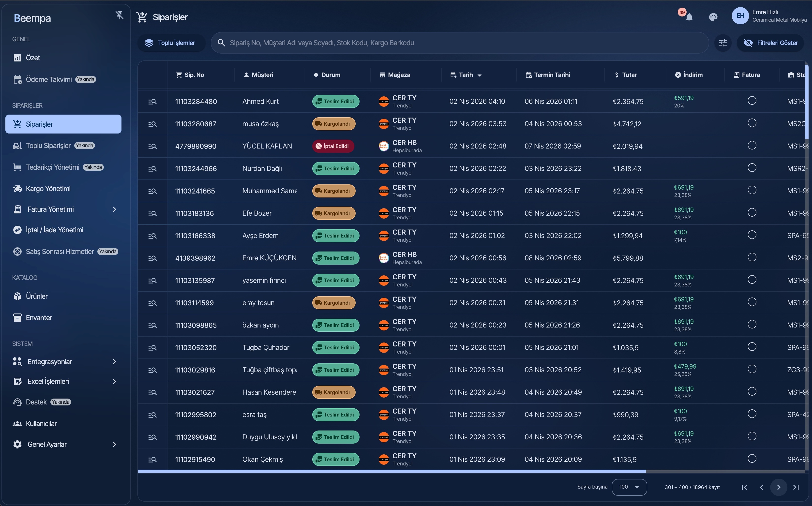The width and height of the screenshot is (812, 506).
Task: Go to the last page icon
Action: (796, 487)
